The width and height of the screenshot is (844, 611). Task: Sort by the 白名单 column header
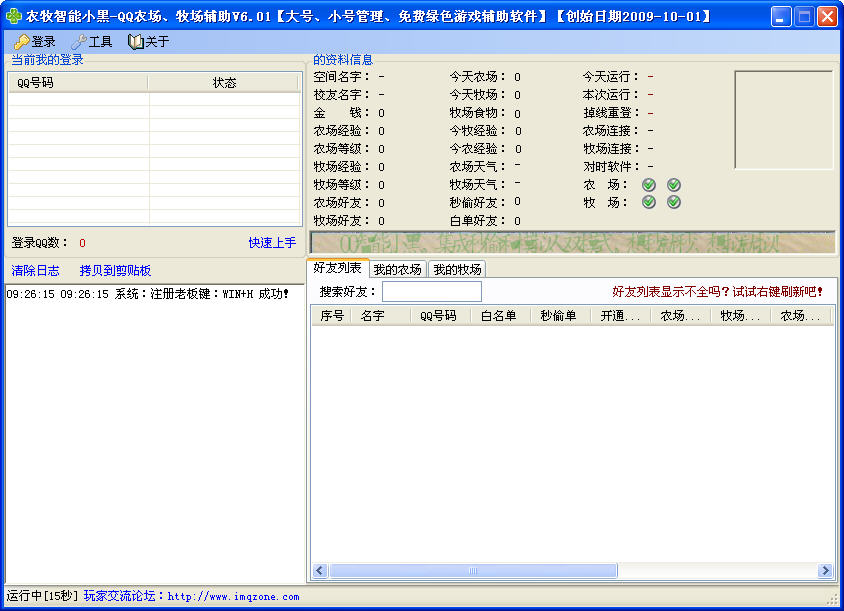pyautogui.click(x=499, y=316)
